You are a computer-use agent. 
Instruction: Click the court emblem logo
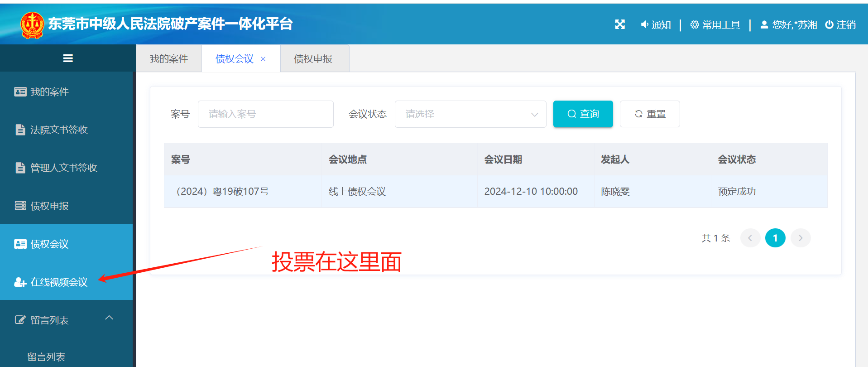tap(32, 24)
